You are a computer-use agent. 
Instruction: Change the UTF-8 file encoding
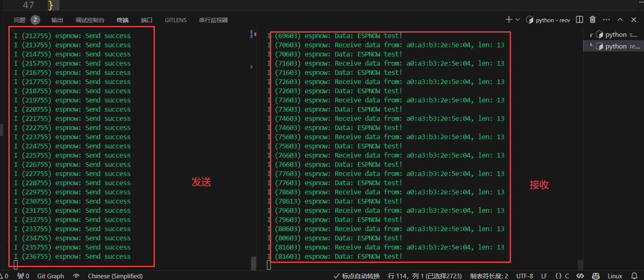coord(524,276)
